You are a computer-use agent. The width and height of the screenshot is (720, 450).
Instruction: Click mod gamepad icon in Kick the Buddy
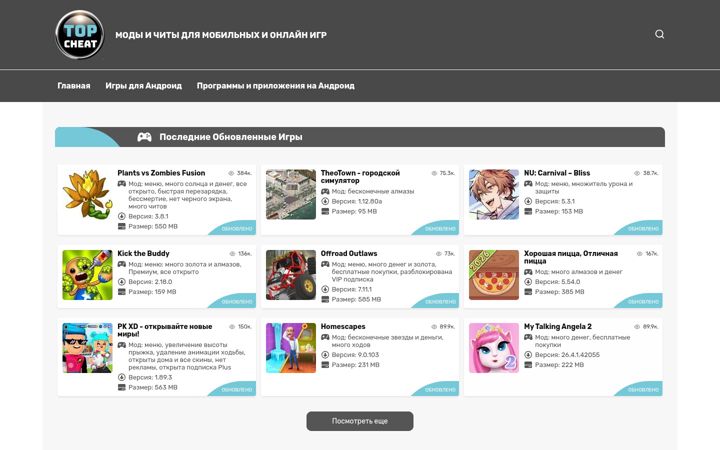(x=122, y=264)
